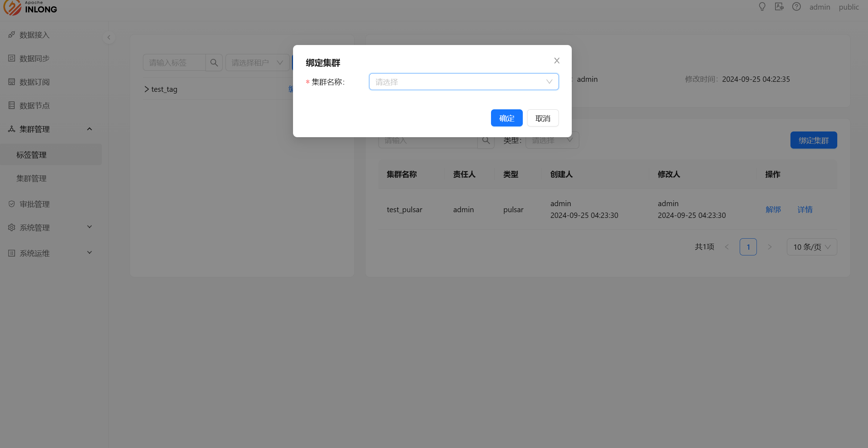868x448 pixels.
Task: Click the 取消 cancel button
Action: (x=542, y=118)
